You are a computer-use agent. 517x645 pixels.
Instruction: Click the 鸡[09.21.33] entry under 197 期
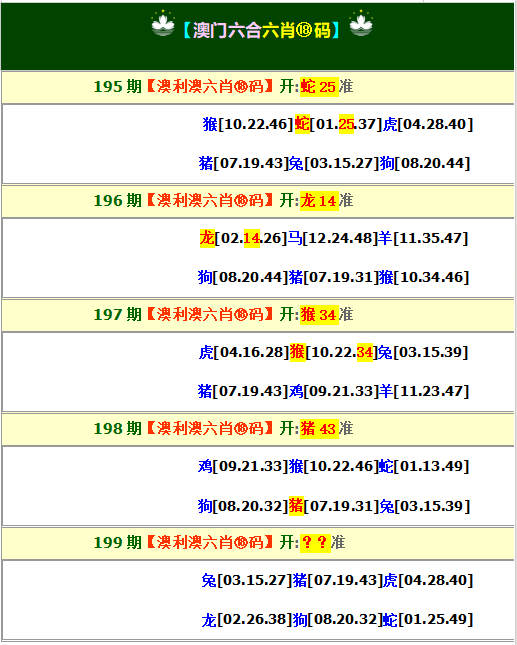(333, 391)
